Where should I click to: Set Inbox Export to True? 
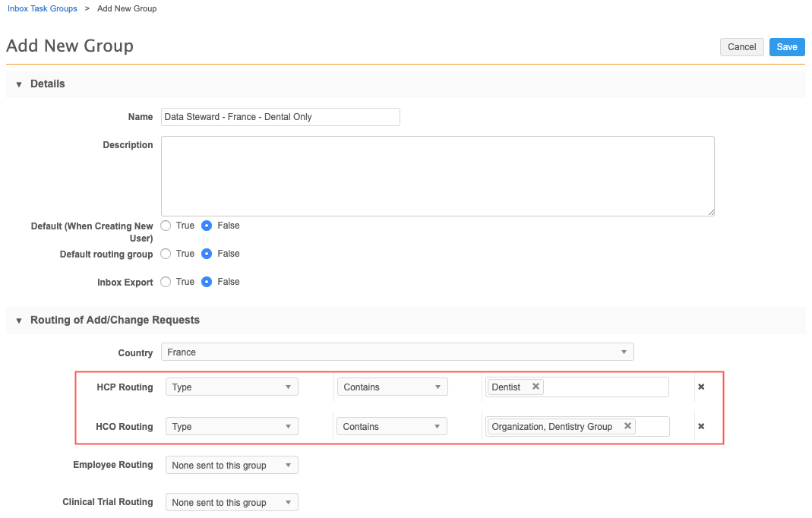[166, 282]
